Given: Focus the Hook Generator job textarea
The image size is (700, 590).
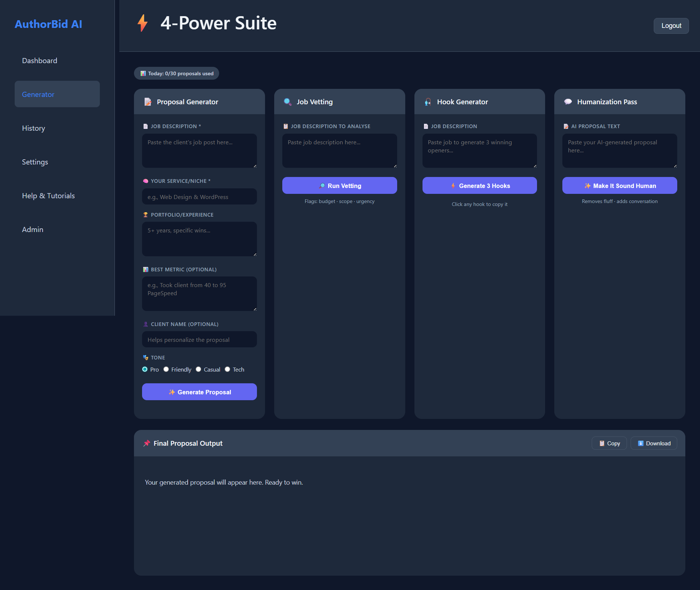Looking at the screenshot, I should point(480,151).
